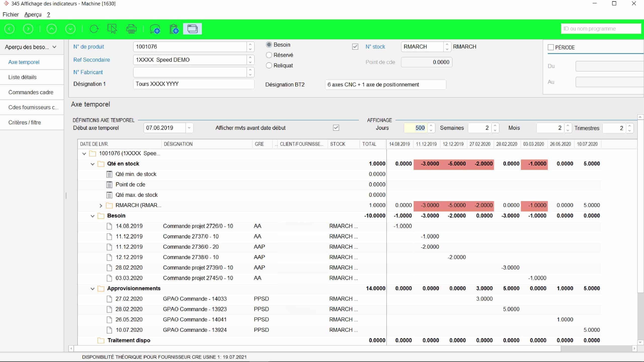This screenshot has width=644, height=362.
Task: Click the cursor selection tool icon
Action: (x=112, y=29)
